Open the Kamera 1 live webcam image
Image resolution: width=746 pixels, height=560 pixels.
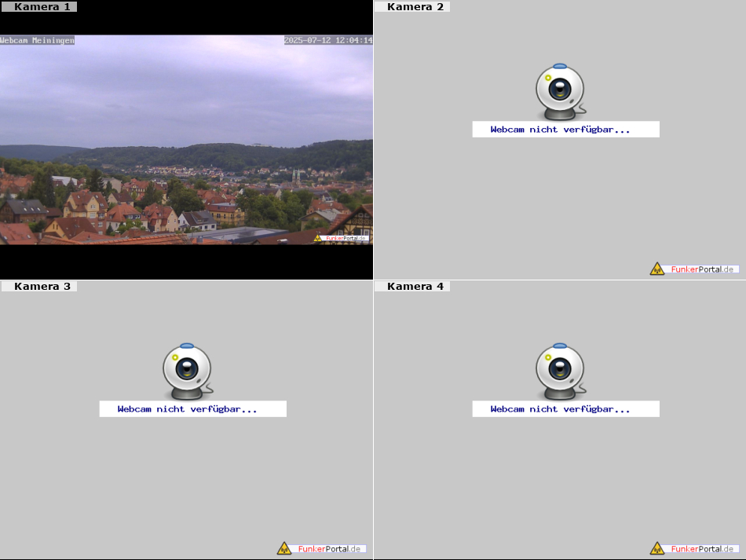click(x=186, y=140)
